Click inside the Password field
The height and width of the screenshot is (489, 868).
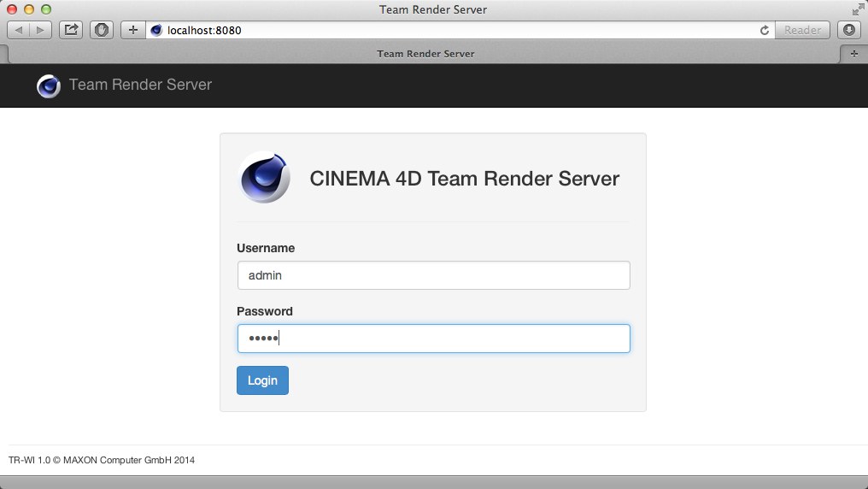433,339
